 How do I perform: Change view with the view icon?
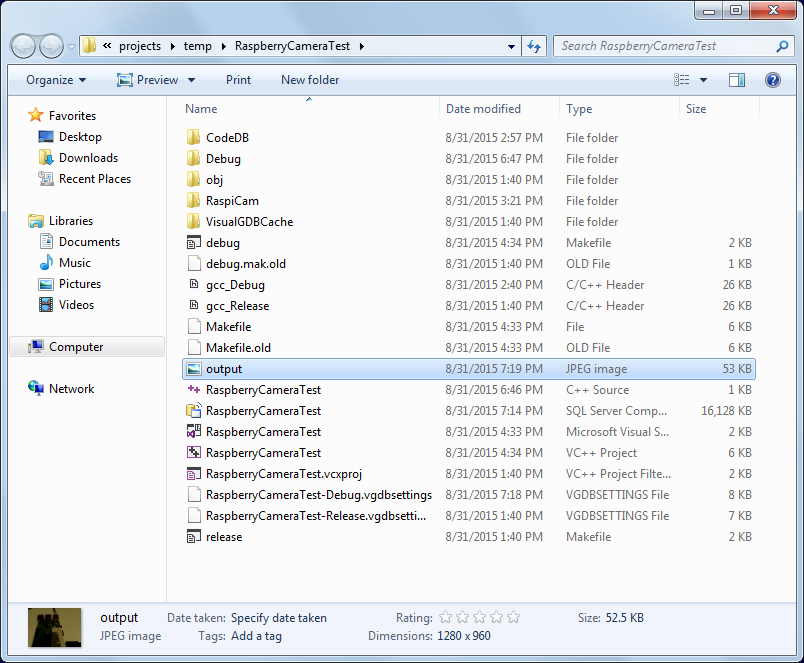tap(681, 79)
